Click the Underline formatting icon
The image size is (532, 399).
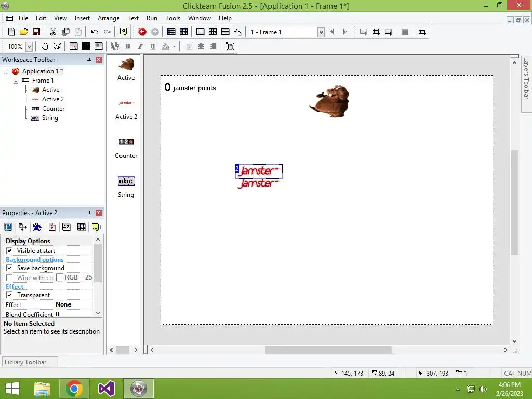153,46
